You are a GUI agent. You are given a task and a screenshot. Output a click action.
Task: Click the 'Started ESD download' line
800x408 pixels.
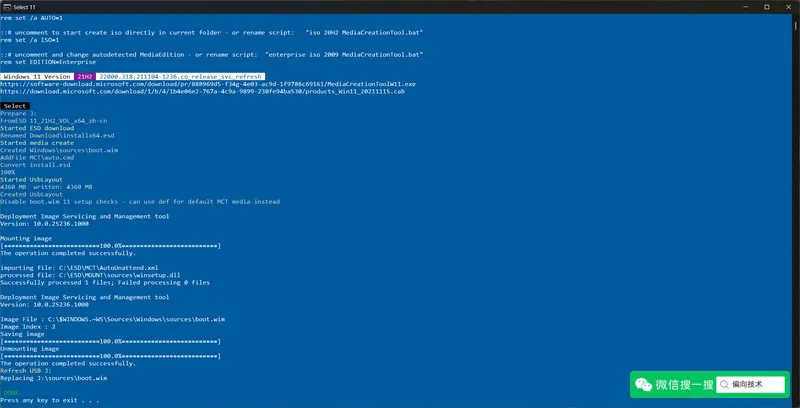tap(37, 128)
